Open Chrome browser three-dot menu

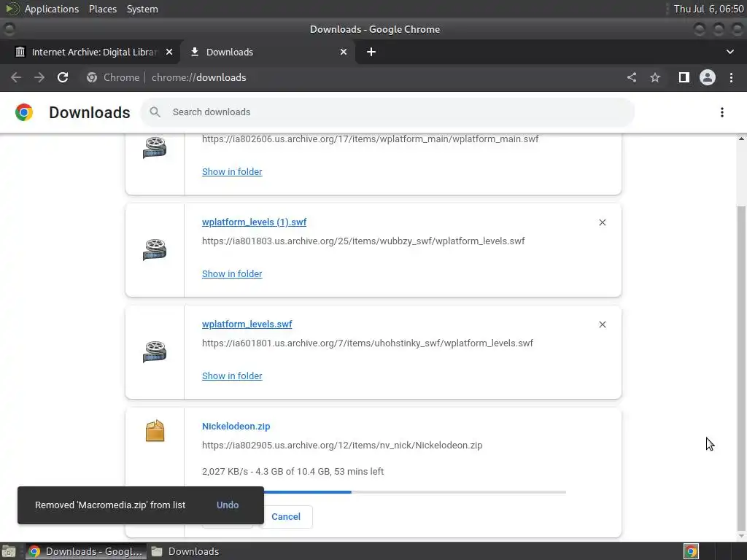(x=731, y=77)
